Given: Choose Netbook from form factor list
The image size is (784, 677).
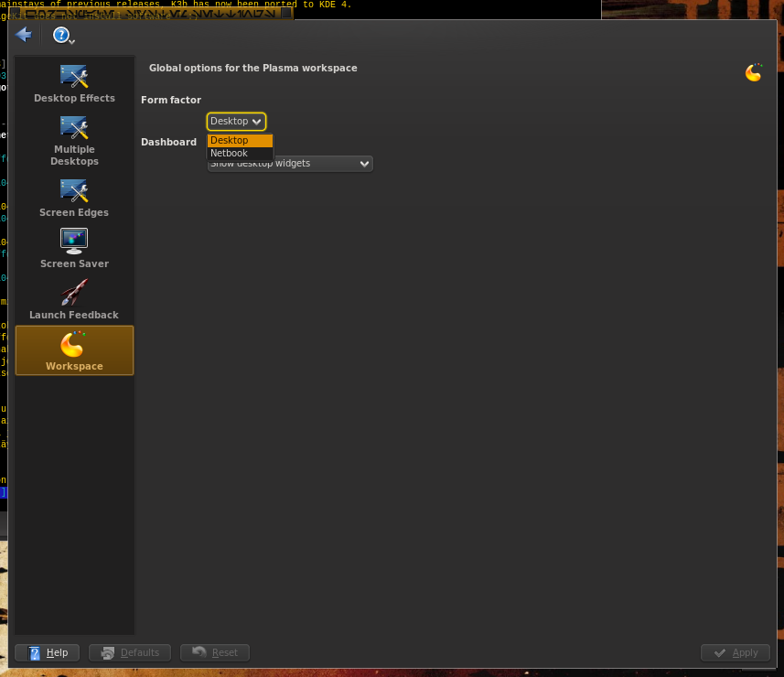Looking at the screenshot, I should 240,154.
